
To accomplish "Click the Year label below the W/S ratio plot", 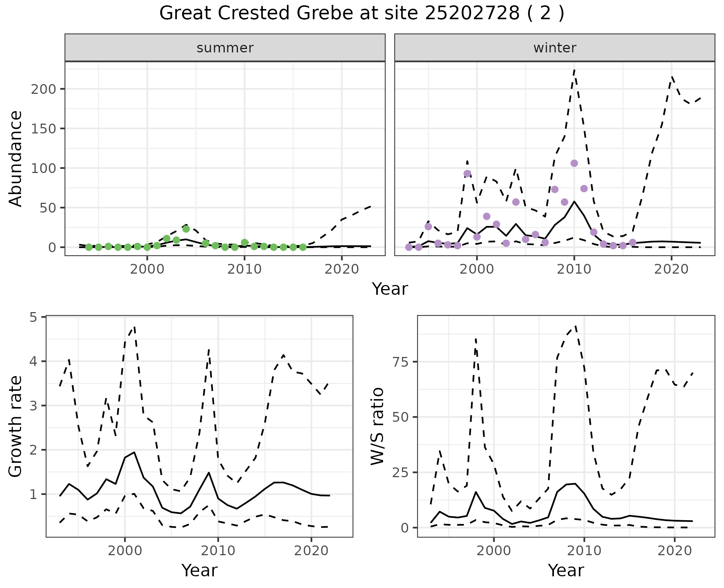I will [566, 570].
